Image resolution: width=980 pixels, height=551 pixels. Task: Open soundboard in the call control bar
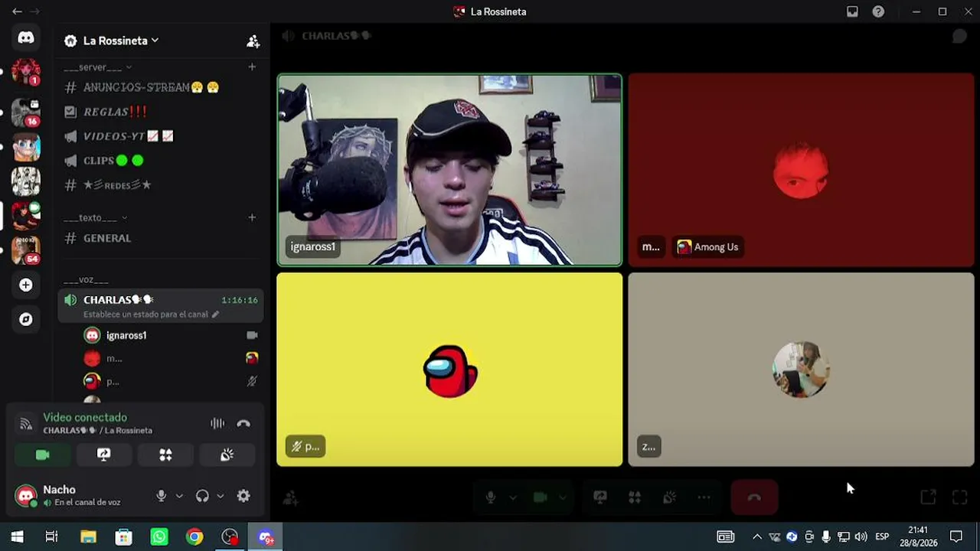[669, 497]
